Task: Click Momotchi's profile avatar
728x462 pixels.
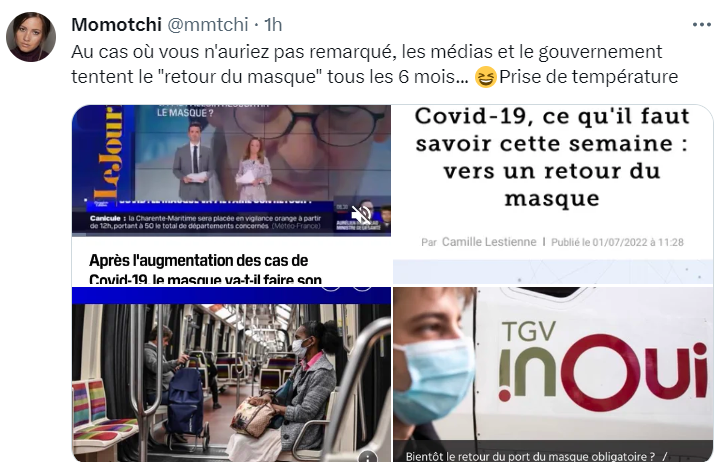Action: tap(31, 37)
